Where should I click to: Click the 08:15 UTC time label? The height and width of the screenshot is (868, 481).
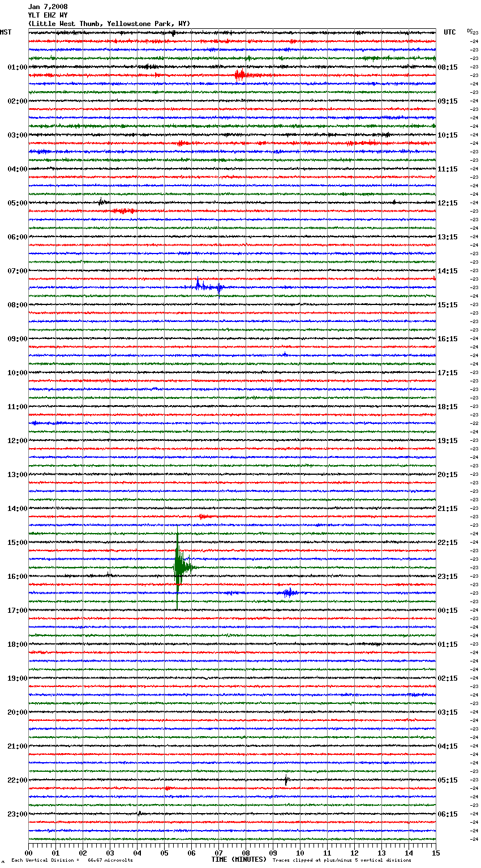(448, 67)
